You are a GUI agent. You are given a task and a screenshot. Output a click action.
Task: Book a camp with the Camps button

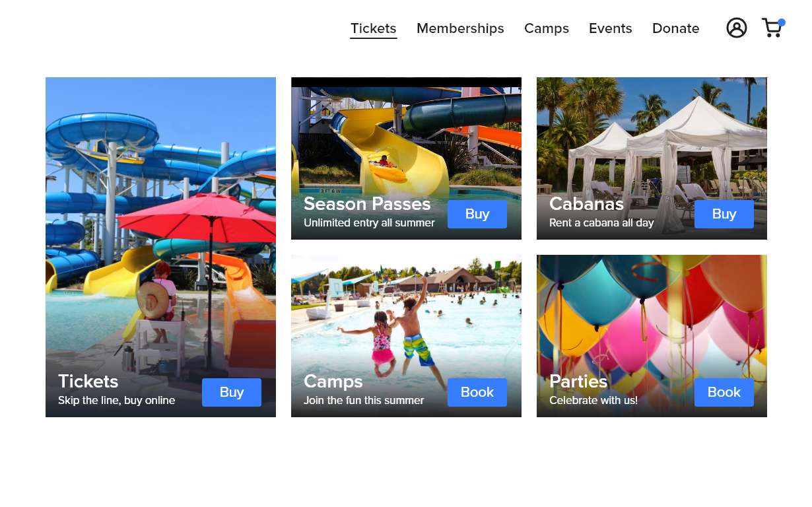[477, 392]
